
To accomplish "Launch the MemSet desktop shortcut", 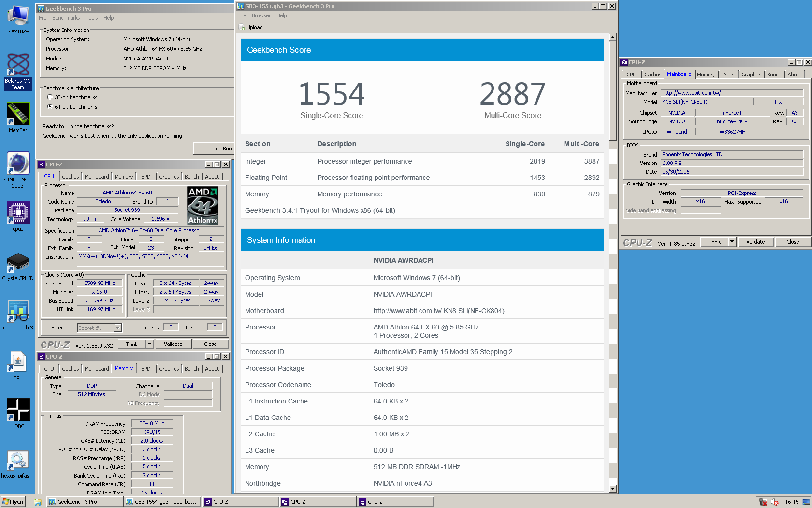I will [x=18, y=118].
